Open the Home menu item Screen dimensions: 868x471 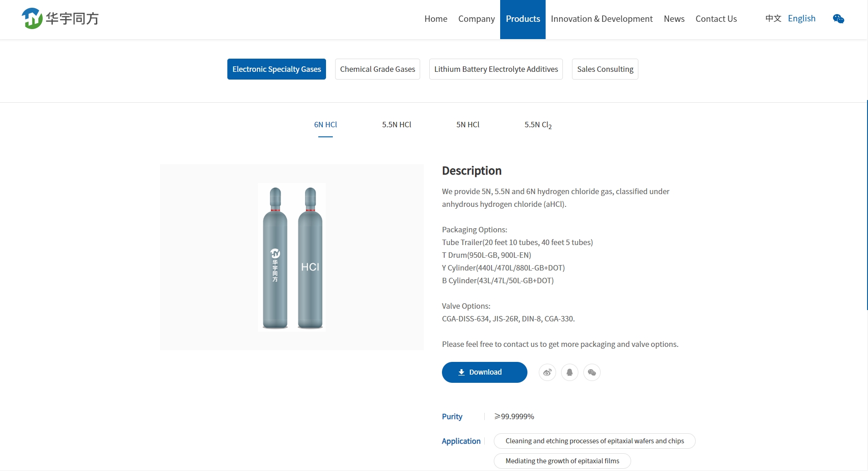click(436, 19)
